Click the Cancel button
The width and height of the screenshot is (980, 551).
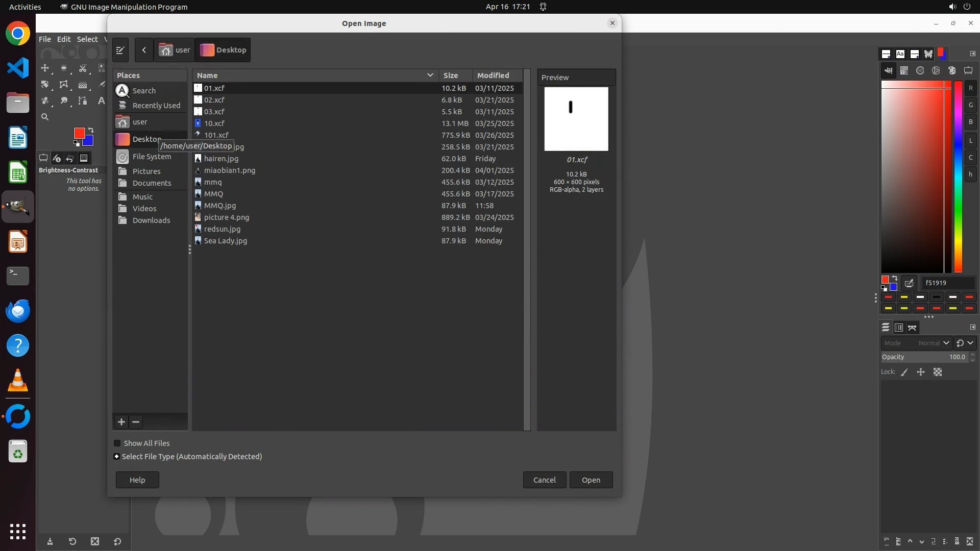[544, 480]
